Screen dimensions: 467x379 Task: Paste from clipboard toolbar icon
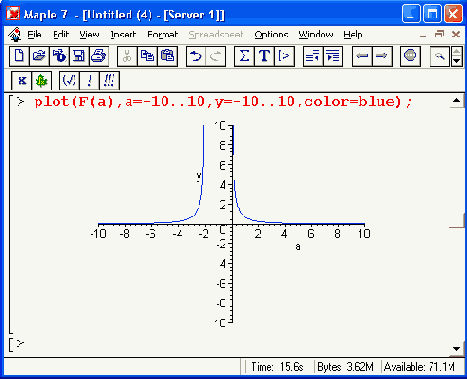167,56
